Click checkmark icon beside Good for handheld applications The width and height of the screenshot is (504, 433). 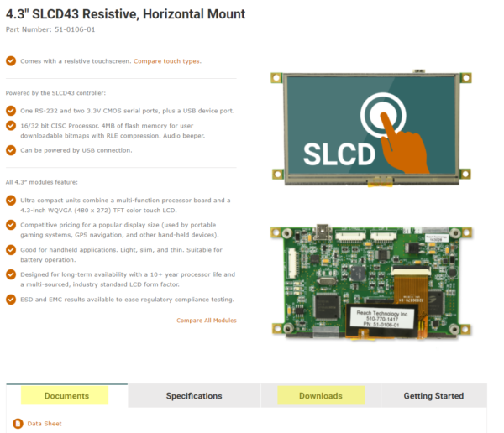tap(11, 249)
